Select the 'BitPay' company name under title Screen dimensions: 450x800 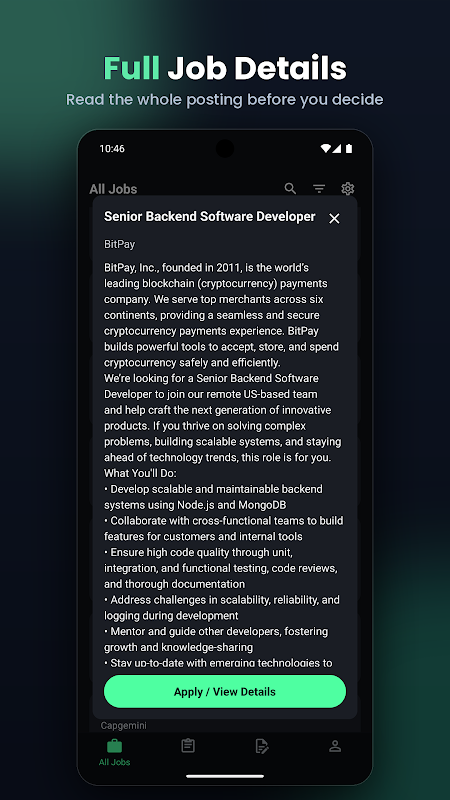119,244
